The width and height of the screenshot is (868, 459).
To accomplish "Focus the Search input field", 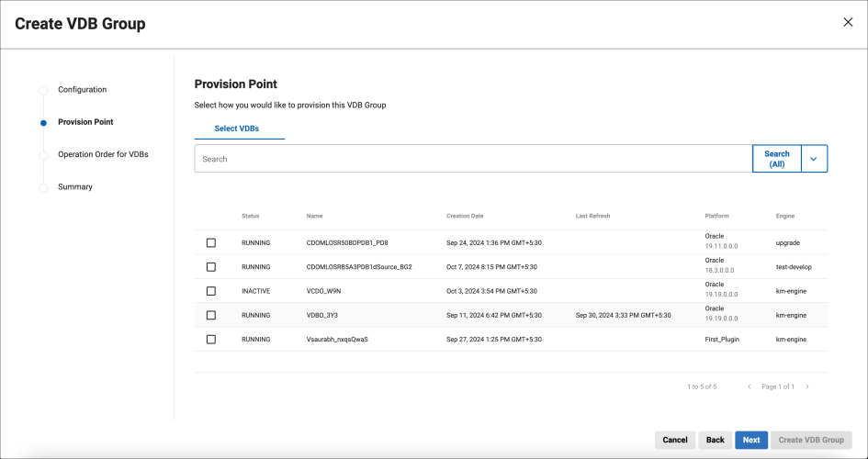I will click(473, 159).
